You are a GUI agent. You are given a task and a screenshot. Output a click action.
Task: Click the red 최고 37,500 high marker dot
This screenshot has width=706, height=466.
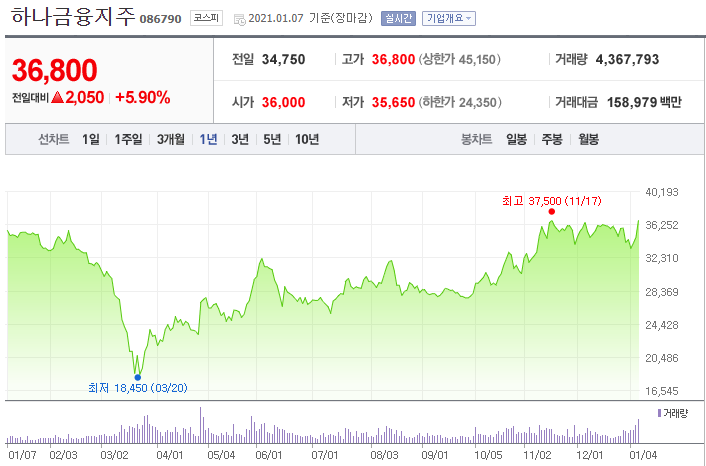[552, 212]
